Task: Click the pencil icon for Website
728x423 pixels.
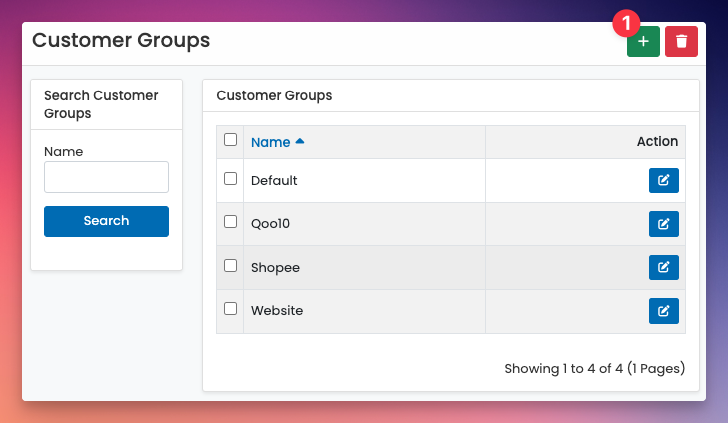Action: (663, 311)
